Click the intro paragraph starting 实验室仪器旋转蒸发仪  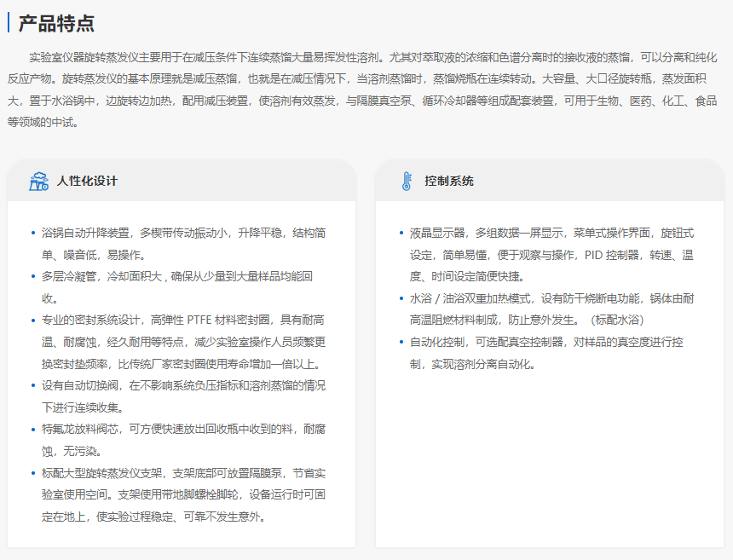[366, 89]
